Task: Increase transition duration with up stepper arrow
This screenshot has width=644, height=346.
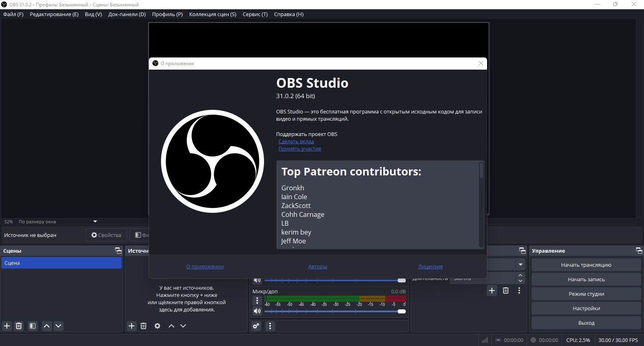Action: 520,276
